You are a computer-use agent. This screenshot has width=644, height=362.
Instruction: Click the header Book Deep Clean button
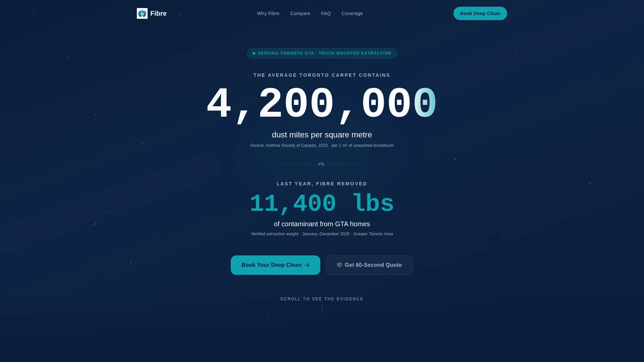pyautogui.click(x=480, y=13)
